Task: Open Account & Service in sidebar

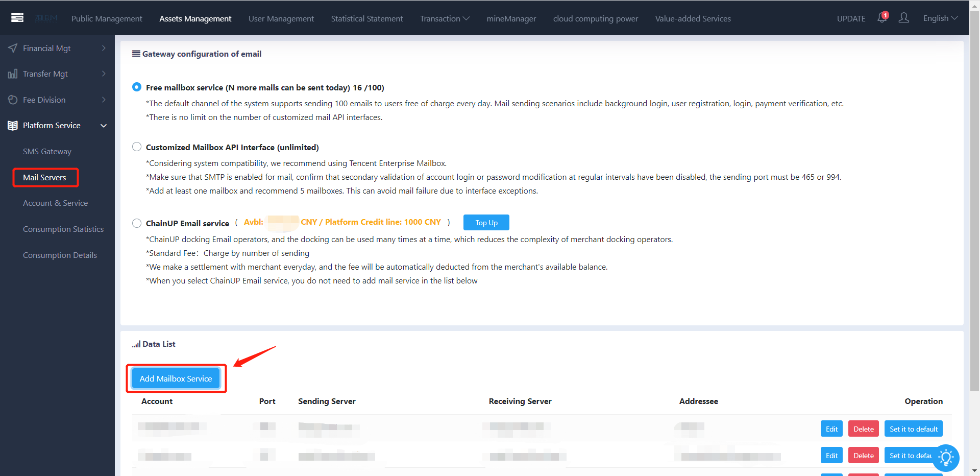Action: coord(55,203)
